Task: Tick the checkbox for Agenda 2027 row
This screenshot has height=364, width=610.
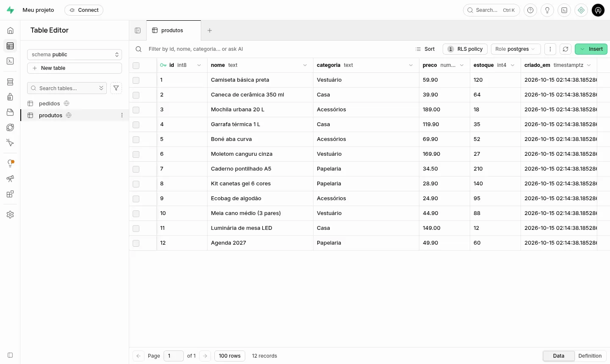Action: point(136,243)
